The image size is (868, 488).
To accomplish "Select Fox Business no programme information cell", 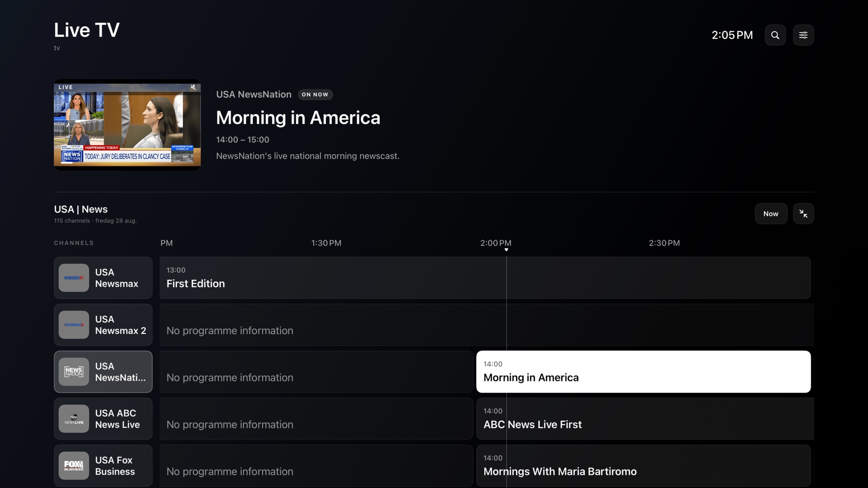I will coord(316,466).
